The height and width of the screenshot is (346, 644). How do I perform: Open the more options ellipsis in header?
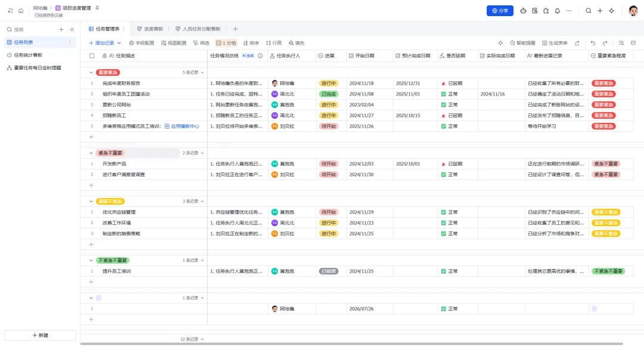(569, 11)
